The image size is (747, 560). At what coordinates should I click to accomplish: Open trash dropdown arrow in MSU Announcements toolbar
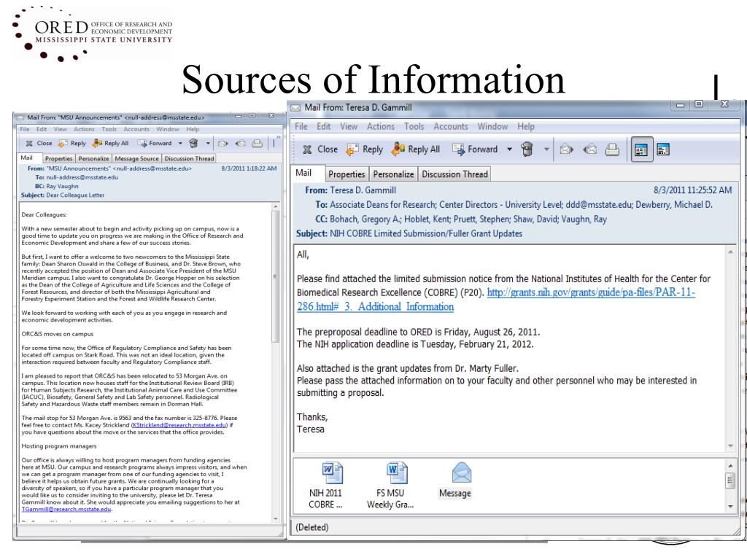tap(208, 144)
